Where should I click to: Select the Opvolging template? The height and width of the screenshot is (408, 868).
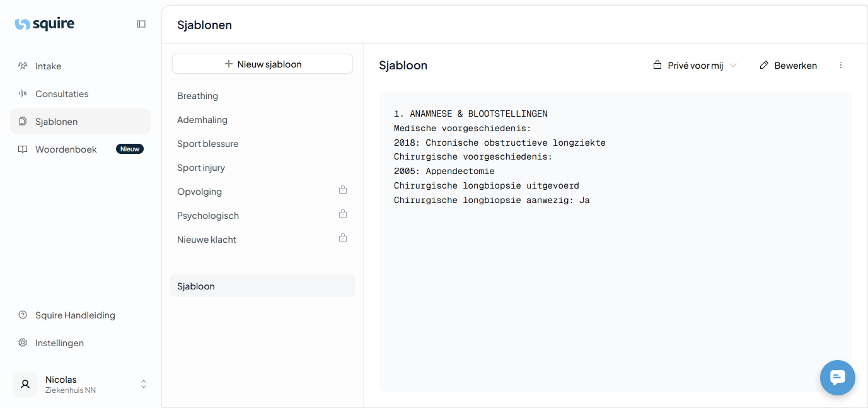click(262, 192)
